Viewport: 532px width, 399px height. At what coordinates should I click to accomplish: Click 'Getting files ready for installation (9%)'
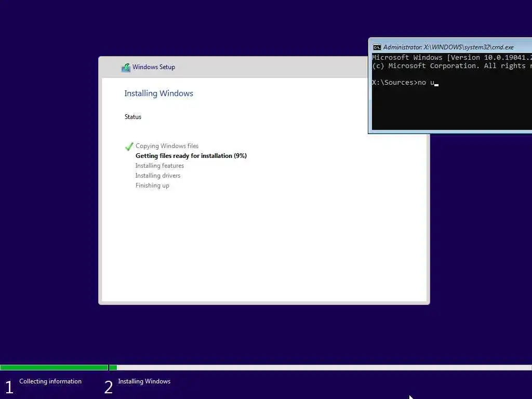tap(191, 156)
